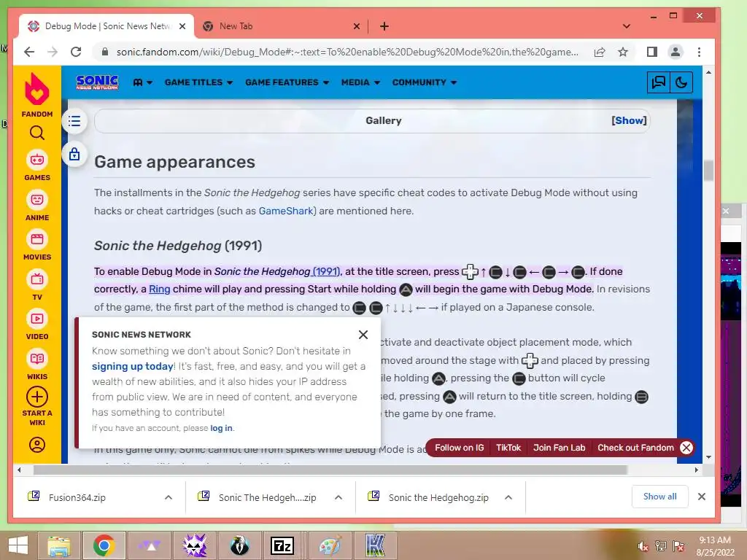
Task: Click the horizontal scrollbar thumb
Action: coord(330,470)
